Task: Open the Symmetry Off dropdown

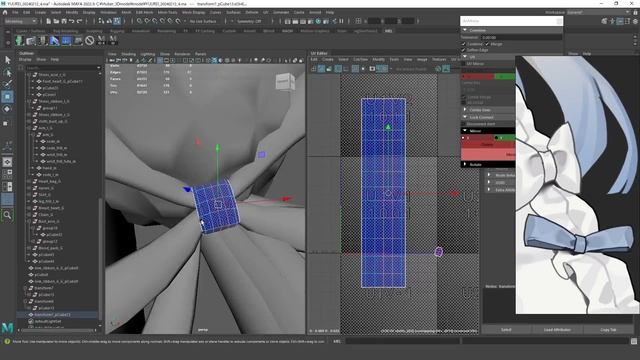Action: (x=249, y=21)
